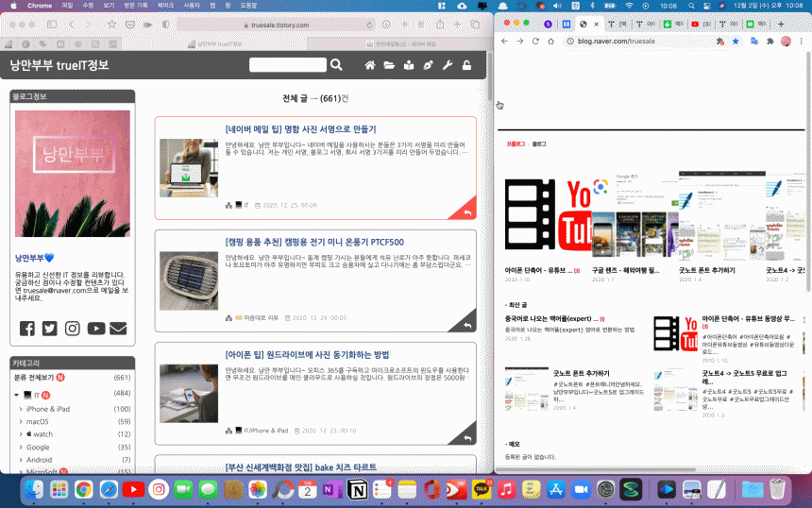Open the Facebook icon in the blog profile
This screenshot has height=508, width=812.
(27, 329)
